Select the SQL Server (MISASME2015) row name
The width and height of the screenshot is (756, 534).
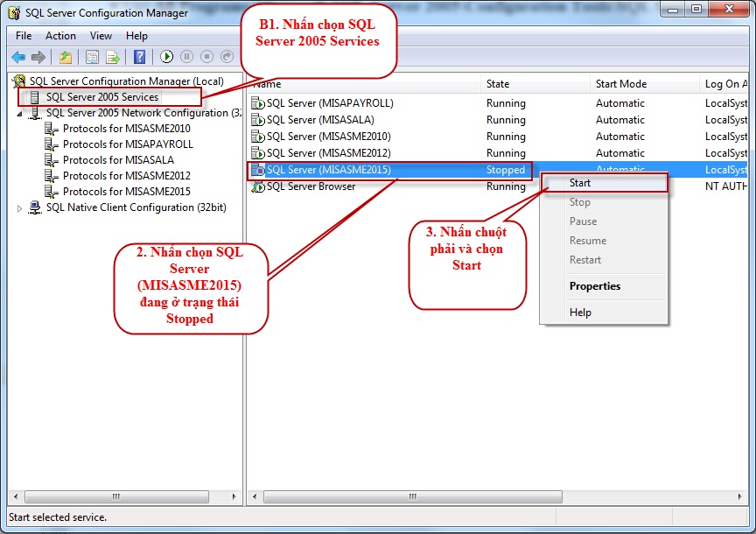329,170
